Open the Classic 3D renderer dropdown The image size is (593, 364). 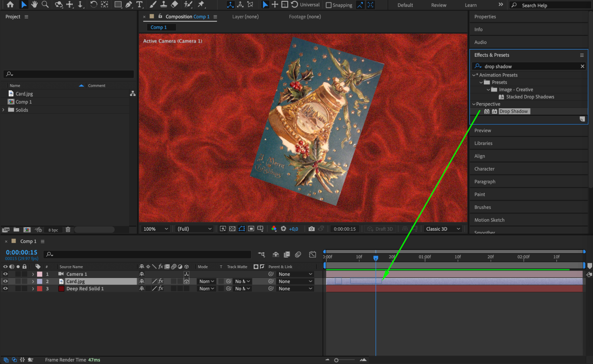443,229
